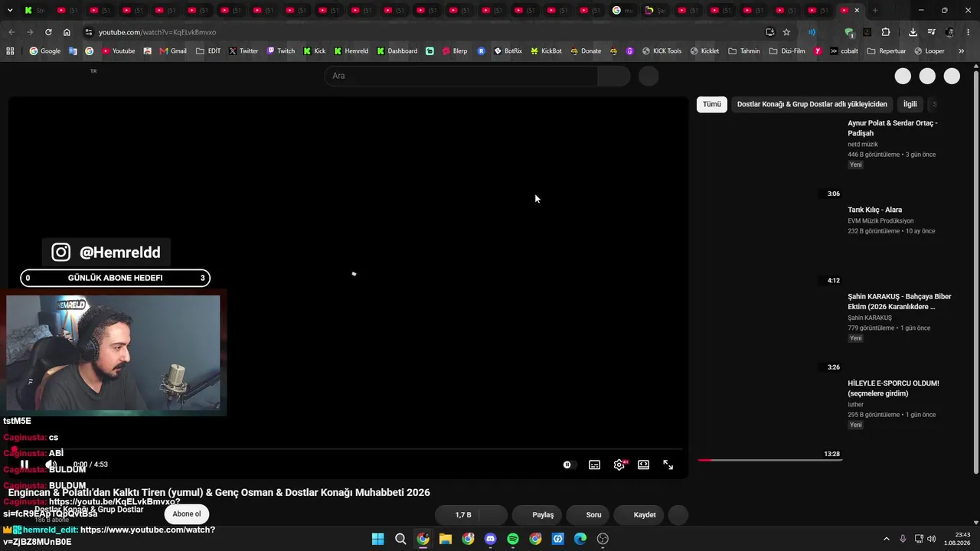This screenshot has width=980, height=551.
Task: Open the Youtube bookmark
Action: tap(118, 51)
